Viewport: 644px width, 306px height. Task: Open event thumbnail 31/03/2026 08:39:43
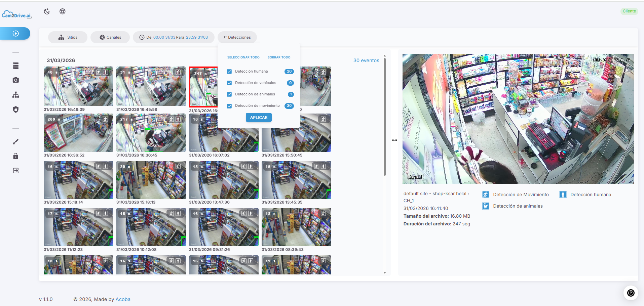(296, 227)
